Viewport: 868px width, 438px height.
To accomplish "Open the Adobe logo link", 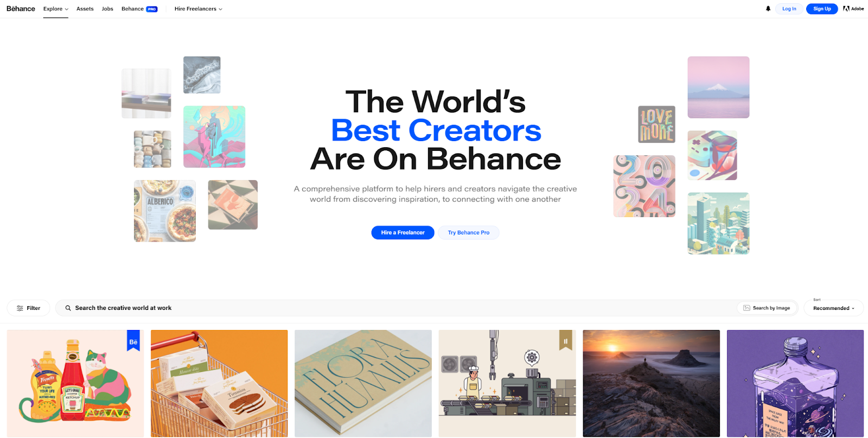I will tap(853, 9).
